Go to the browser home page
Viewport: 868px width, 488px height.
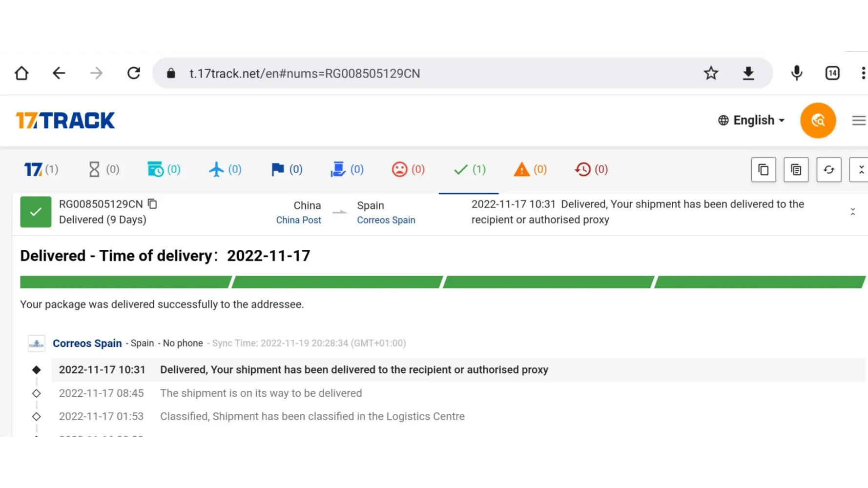pyautogui.click(x=21, y=73)
